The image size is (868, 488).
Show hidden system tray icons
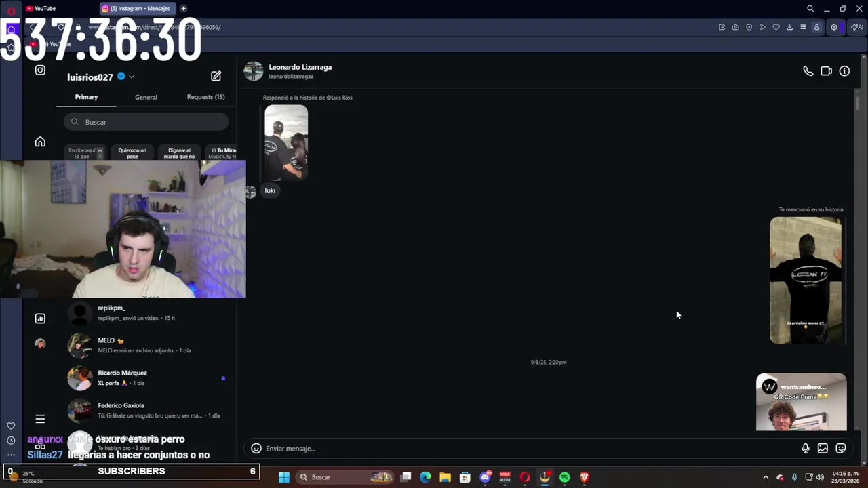tap(766, 477)
